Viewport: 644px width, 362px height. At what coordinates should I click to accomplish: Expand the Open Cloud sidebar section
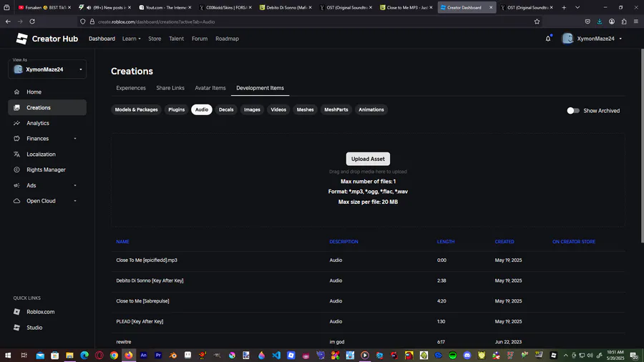[75, 201]
